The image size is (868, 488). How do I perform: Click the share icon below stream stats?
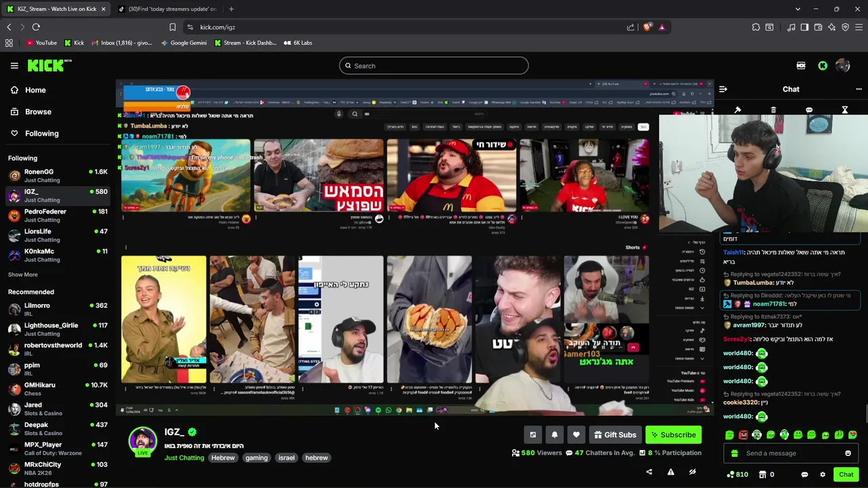pos(649,472)
